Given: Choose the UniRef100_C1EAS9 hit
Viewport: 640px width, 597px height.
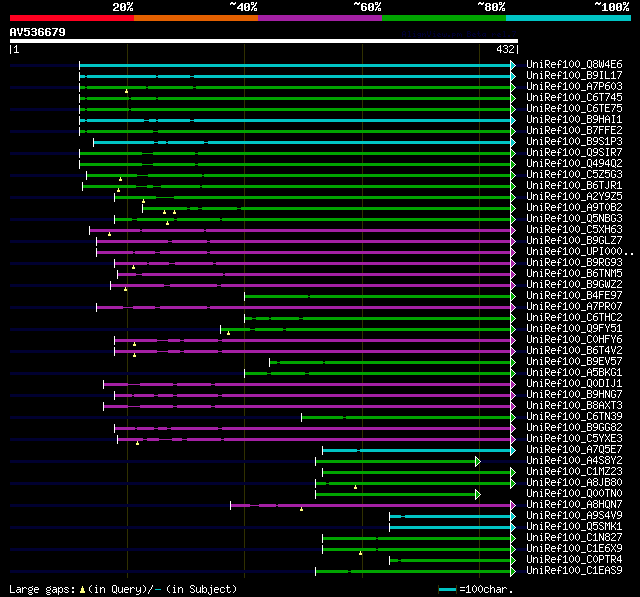Looking at the screenshot, I should pyautogui.click(x=574, y=571).
